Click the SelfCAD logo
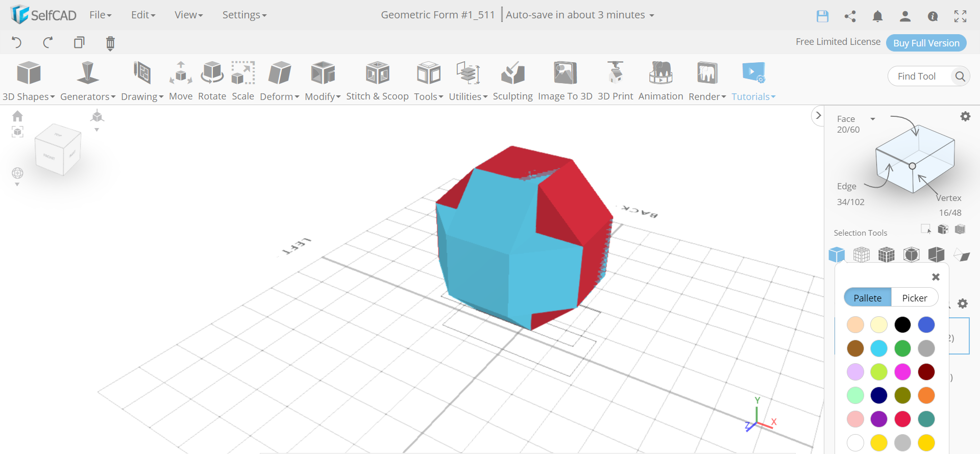Viewport: 980px width, 454px height. (x=43, y=15)
